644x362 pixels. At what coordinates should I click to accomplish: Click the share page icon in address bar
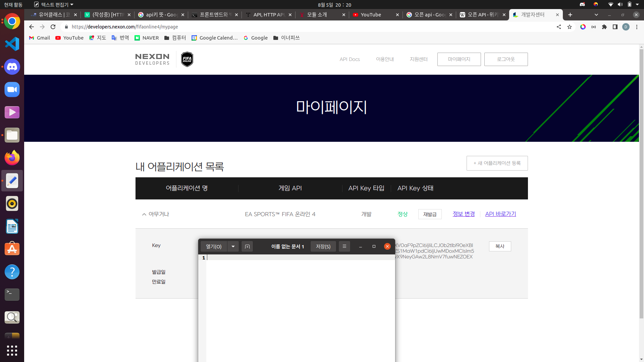pyautogui.click(x=559, y=27)
